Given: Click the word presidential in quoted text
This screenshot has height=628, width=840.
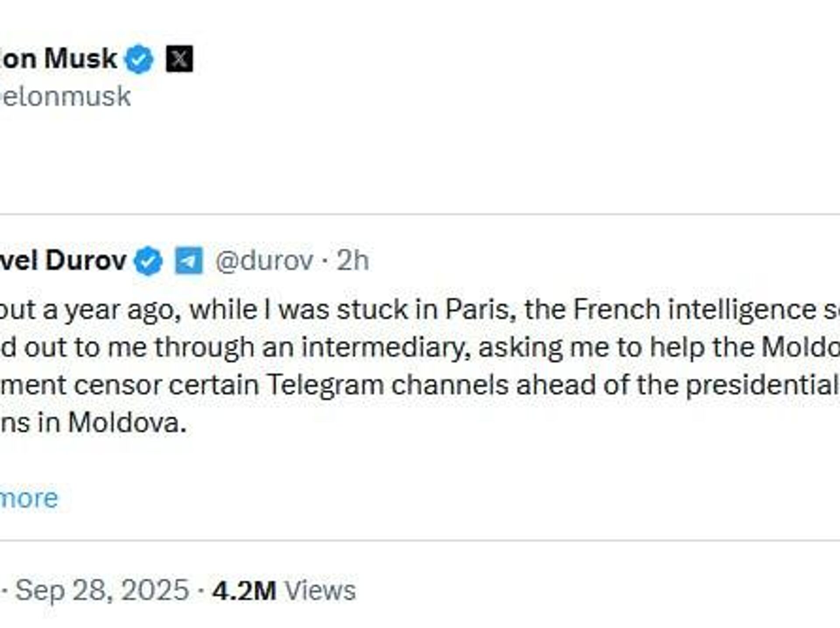Looking at the screenshot, I should tap(761, 385).
